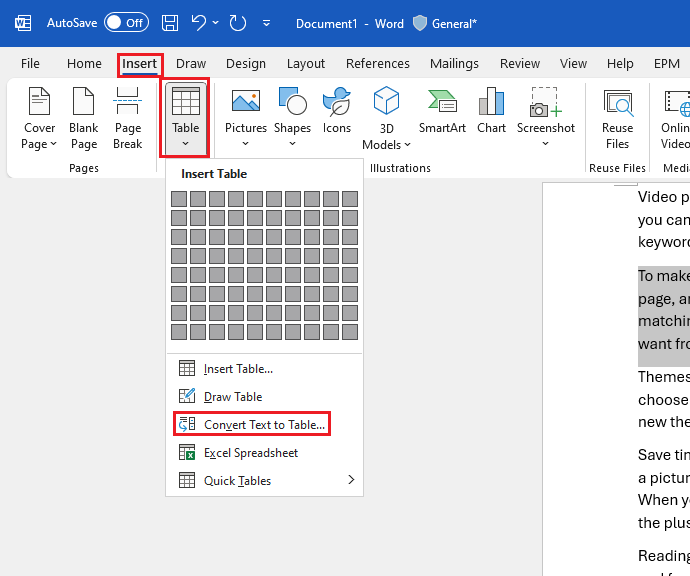Viewport: 690px width, 576px height.
Task: Click the Undo arrow icon
Action: 199,23
